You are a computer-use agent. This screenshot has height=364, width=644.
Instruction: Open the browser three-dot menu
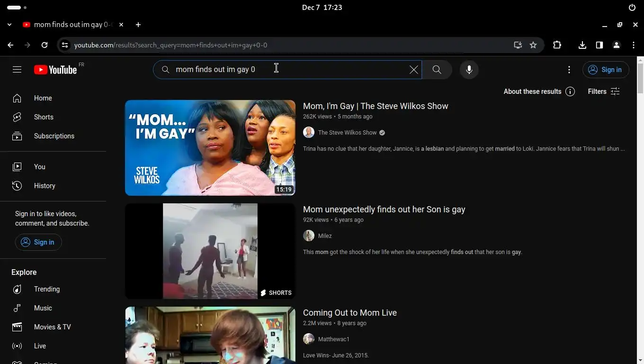click(634, 45)
